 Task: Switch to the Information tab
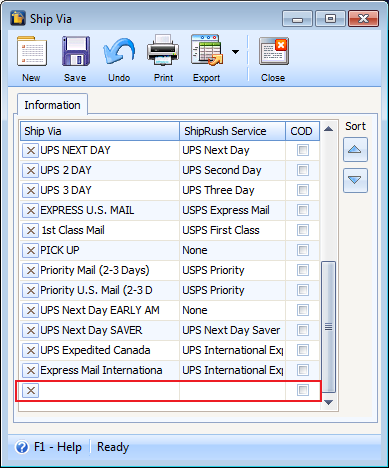coord(52,105)
